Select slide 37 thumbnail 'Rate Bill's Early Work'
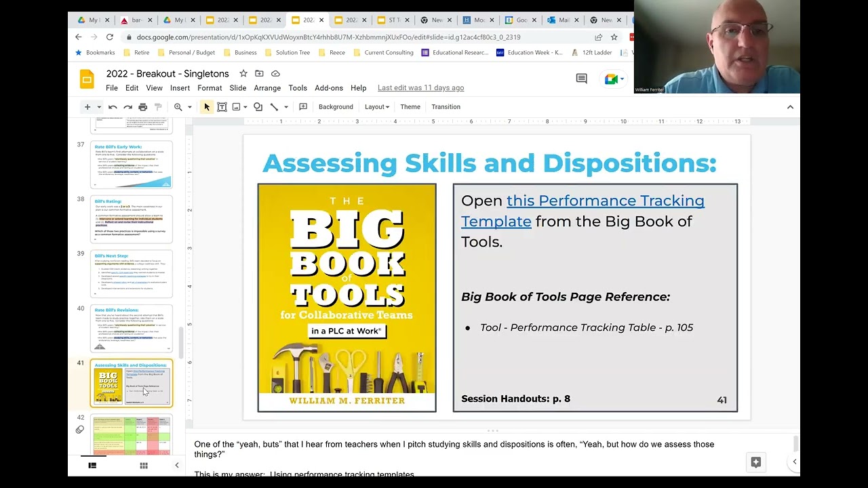Screen dimensions: 868x488 click(x=132, y=165)
